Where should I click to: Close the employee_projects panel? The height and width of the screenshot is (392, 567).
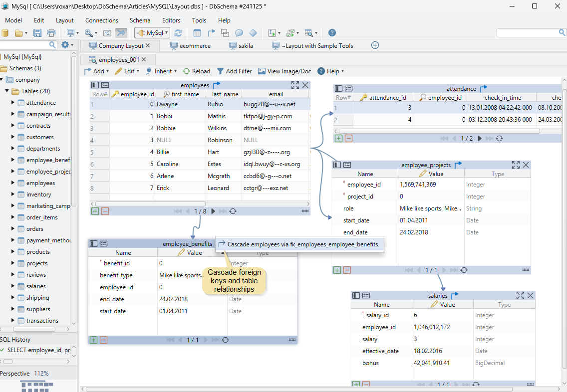tap(526, 165)
